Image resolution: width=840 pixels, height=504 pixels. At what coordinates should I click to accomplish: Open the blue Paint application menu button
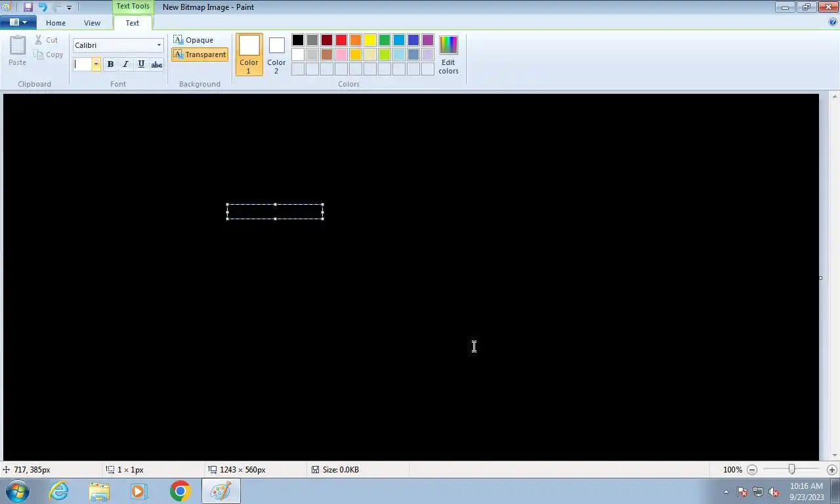(18, 22)
